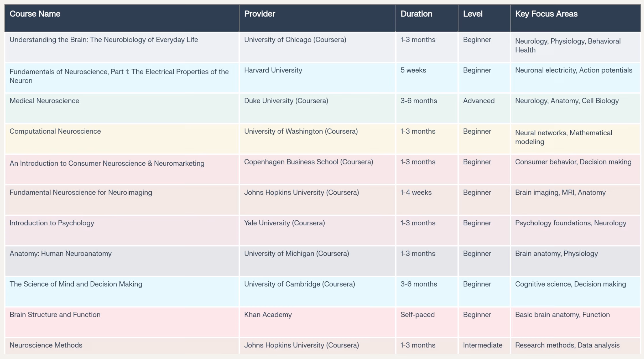Click the Course Name column header

[x=35, y=14]
